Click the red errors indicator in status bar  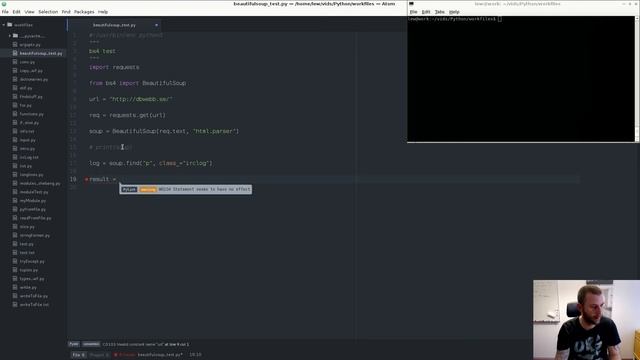[124, 355]
